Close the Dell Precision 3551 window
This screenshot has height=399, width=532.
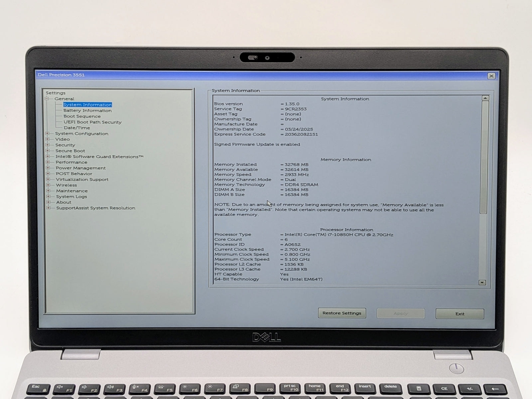[x=491, y=76]
